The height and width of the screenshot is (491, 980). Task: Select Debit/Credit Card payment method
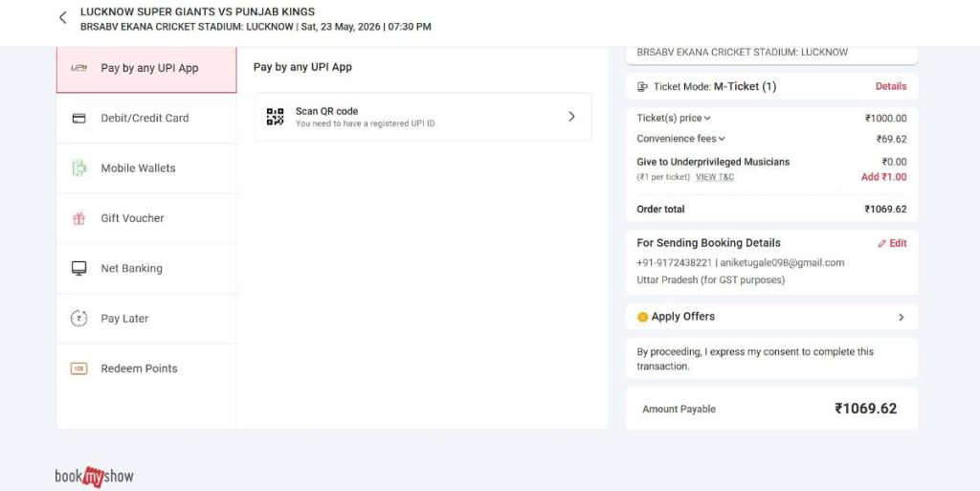coord(146,118)
